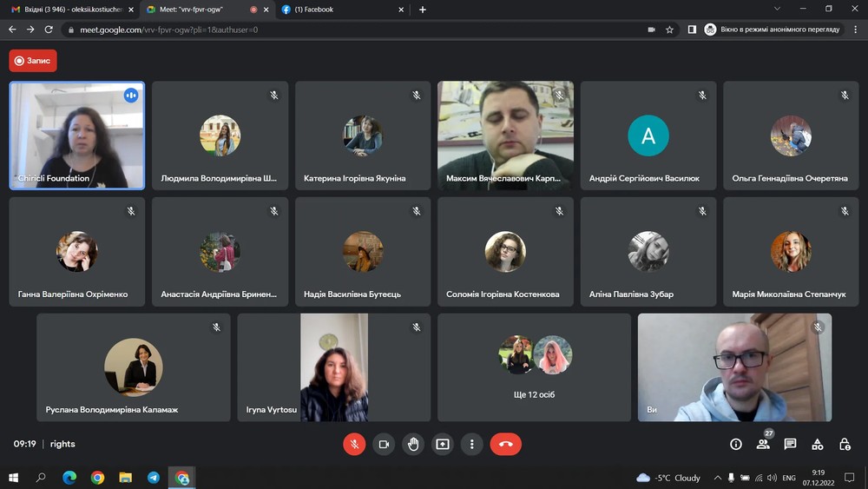The image size is (868, 489).
Task: Open Telegram from the taskbar
Action: point(154,478)
